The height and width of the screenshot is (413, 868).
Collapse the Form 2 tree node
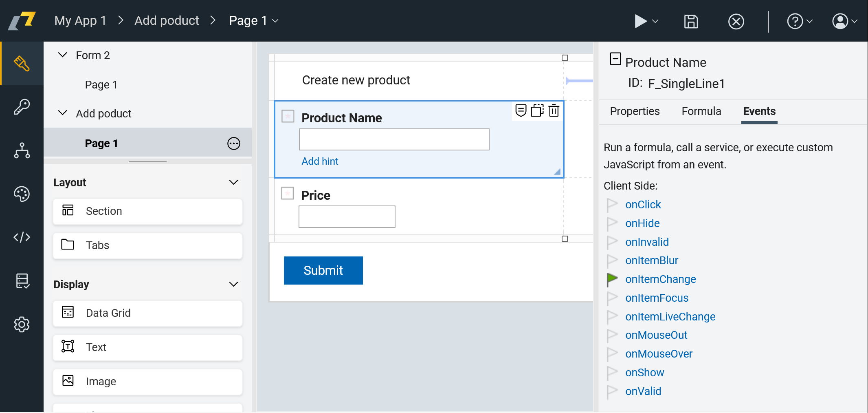(x=63, y=55)
